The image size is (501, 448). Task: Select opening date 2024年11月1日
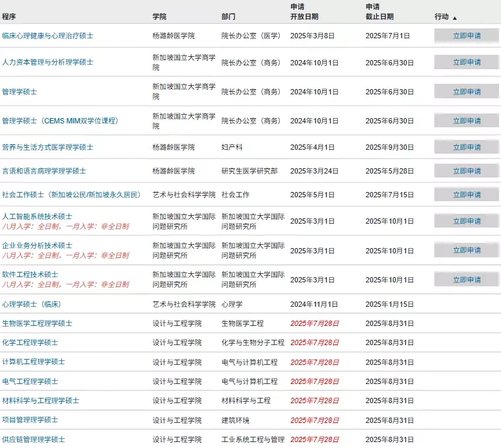click(314, 304)
